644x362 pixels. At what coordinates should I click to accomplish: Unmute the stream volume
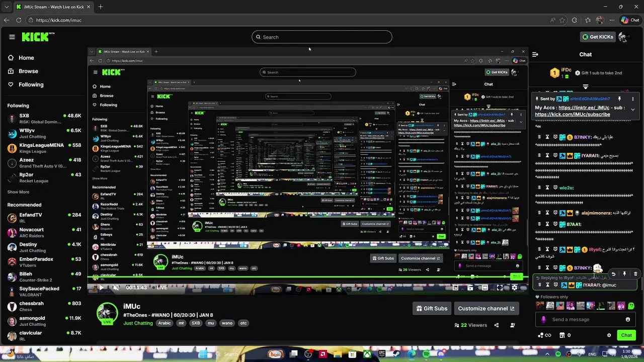116,288
